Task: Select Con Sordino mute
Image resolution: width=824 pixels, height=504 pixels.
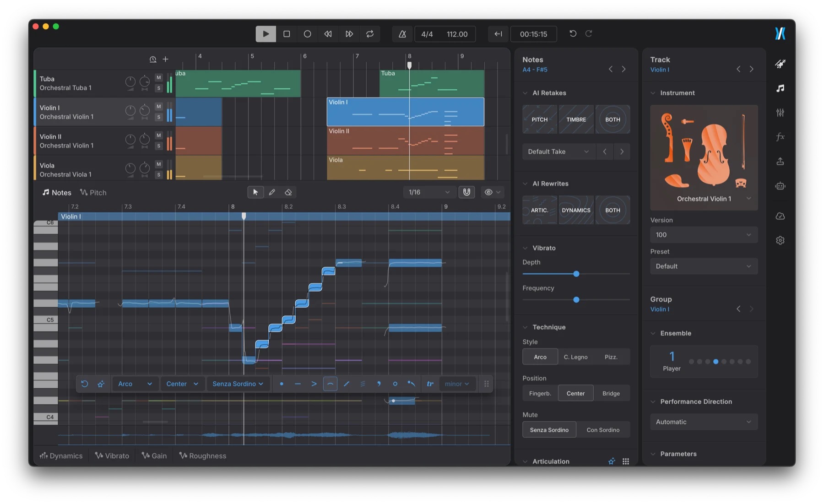Action: [x=603, y=430]
